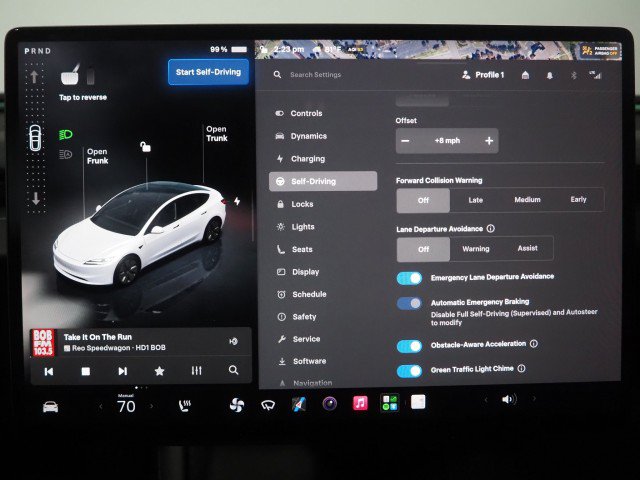Screen dimensions: 640x480
Task: Lower volume with left chevron
Action: coord(486,400)
